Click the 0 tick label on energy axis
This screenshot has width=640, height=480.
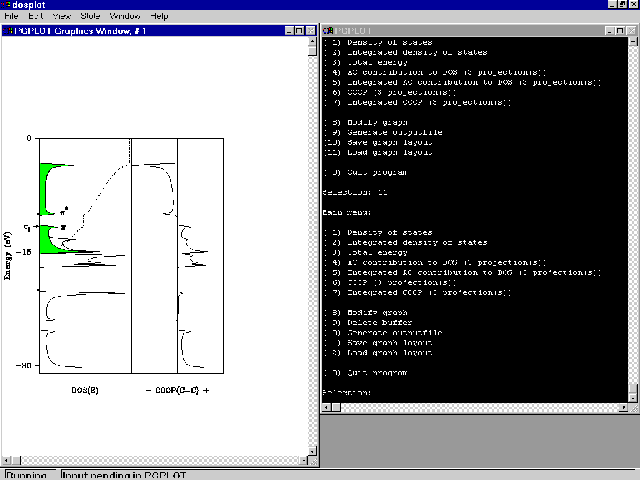coord(29,138)
